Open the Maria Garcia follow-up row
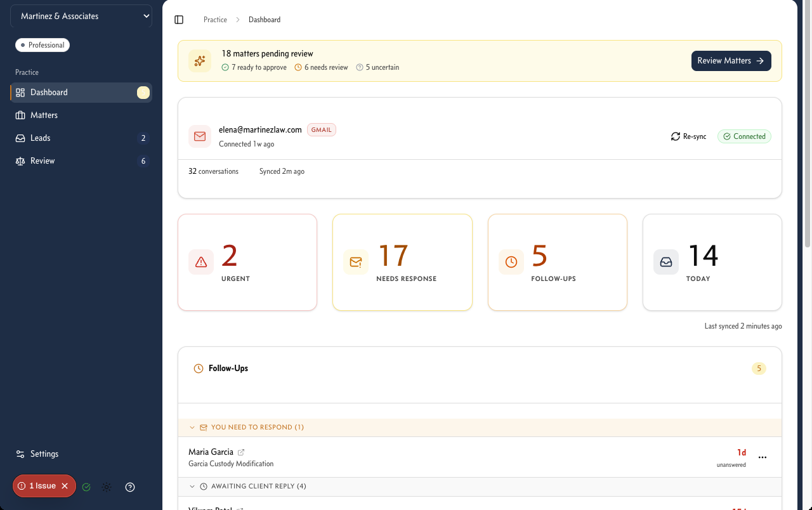812x510 pixels. (480, 457)
